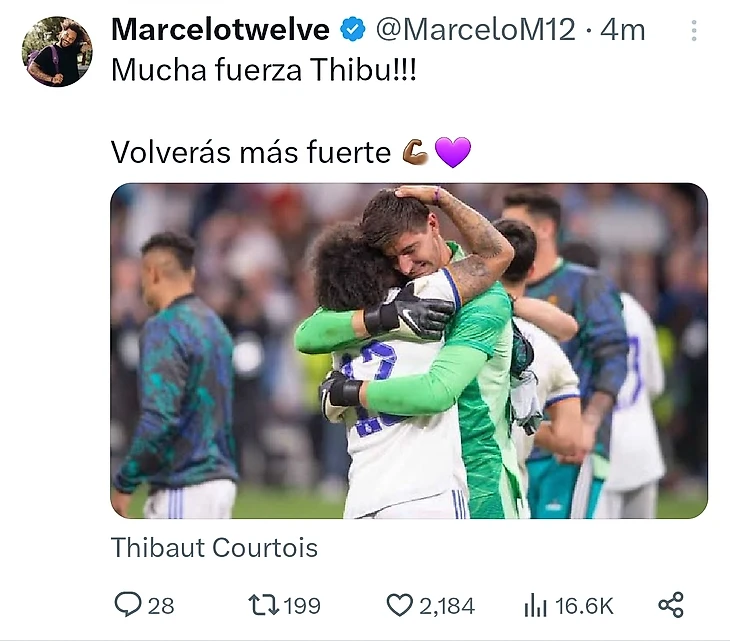Open the view analytics bar chart icon
The width and height of the screenshot is (730, 641).
[535, 606]
